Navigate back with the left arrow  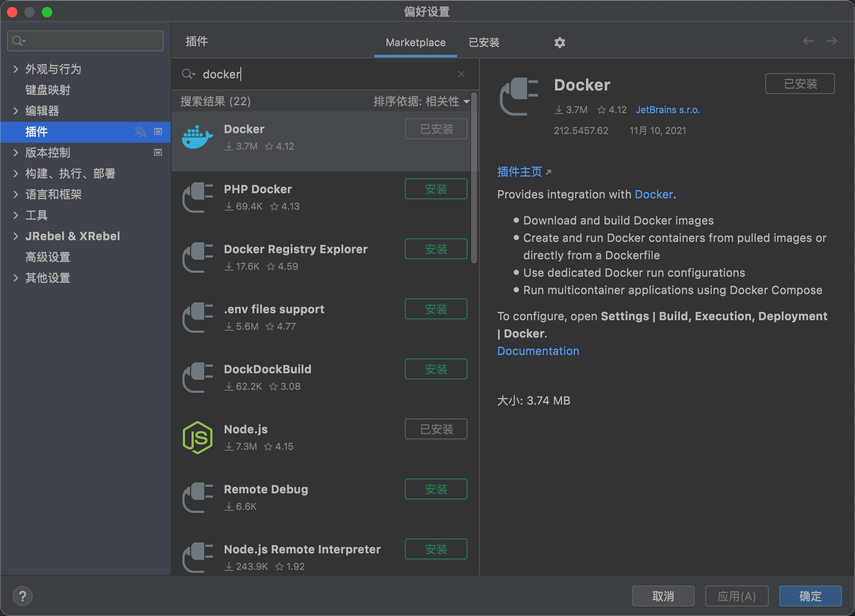point(808,41)
